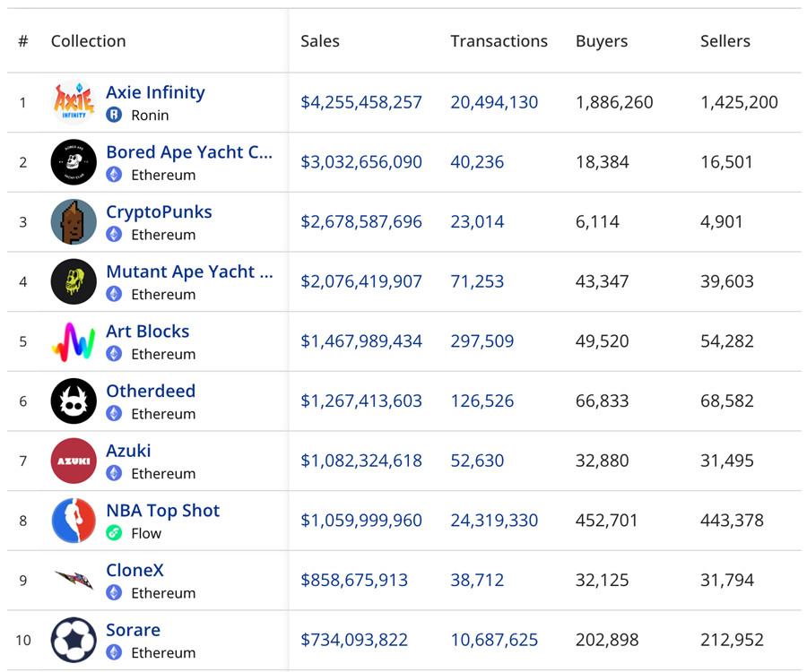Open the CryptoPunks collection link
The height and width of the screenshot is (672, 807).
(159, 212)
